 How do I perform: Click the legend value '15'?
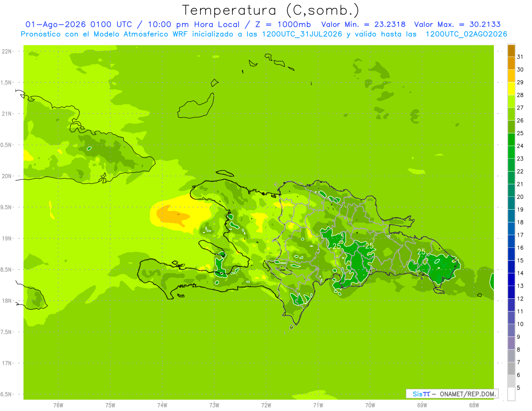point(520,260)
